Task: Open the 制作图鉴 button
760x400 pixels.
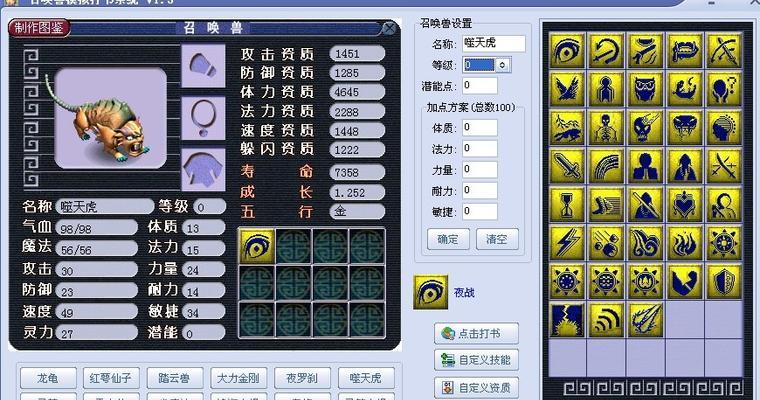Action: click(39, 28)
